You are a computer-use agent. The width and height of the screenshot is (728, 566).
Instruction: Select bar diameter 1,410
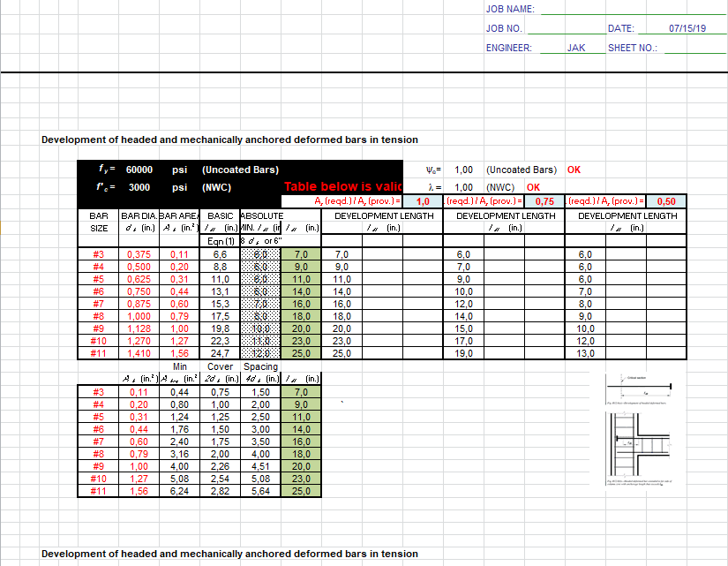(139, 352)
